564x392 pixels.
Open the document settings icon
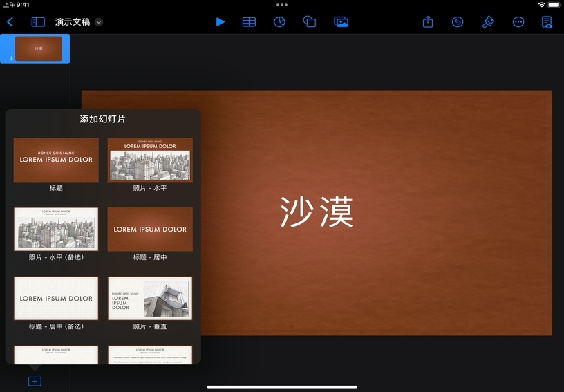pos(547,22)
